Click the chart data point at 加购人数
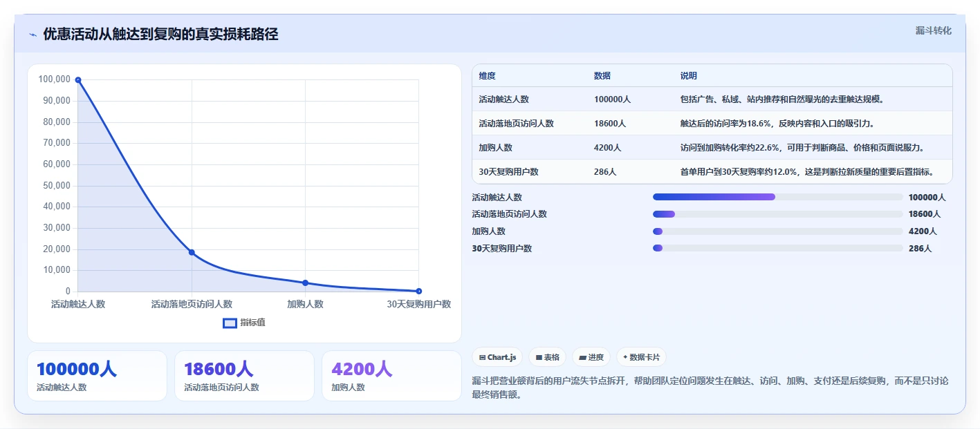Image resolution: width=980 pixels, height=429 pixels. [305, 283]
